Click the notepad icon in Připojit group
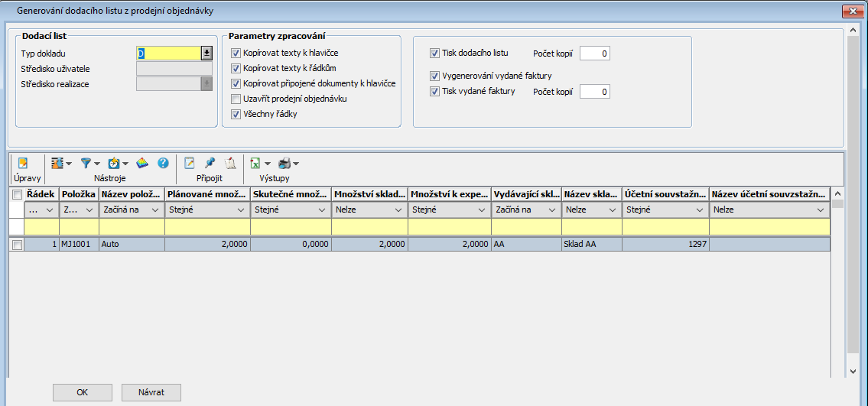Image resolution: width=868 pixels, height=406 pixels. [x=190, y=163]
